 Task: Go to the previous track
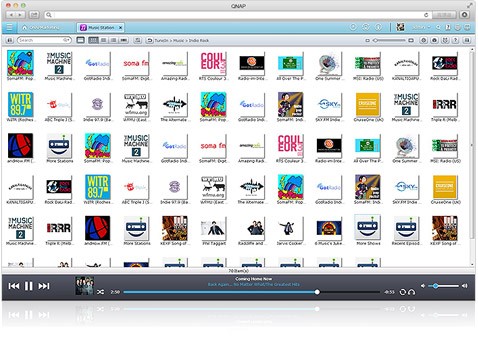coord(14,286)
